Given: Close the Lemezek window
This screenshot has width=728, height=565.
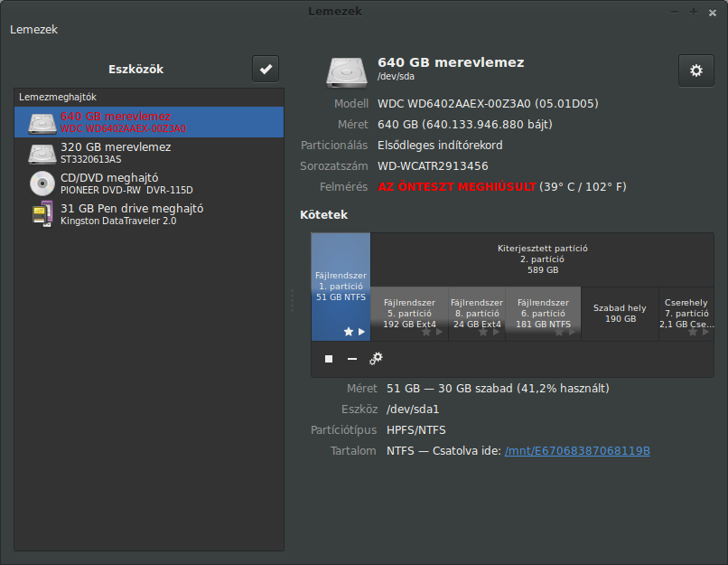Looking at the screenshot, I should pos(713,13).
